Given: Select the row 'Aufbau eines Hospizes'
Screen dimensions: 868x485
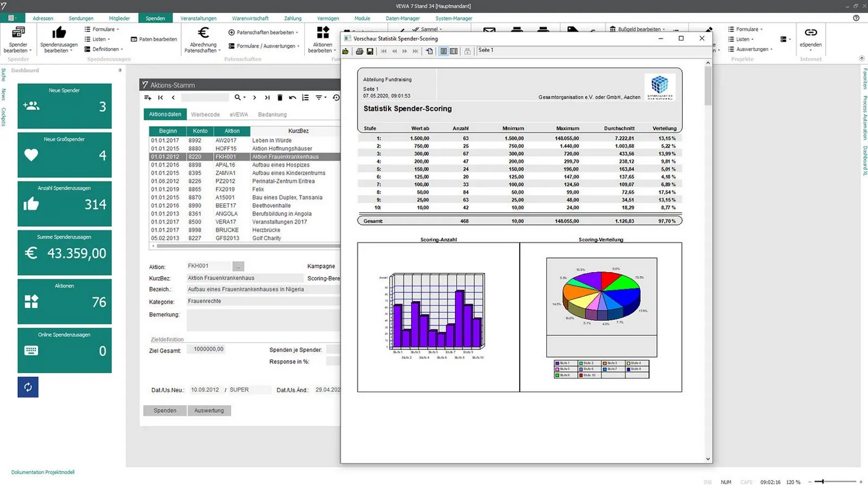Looking at the screenshot, I should (x=244, y=165).
